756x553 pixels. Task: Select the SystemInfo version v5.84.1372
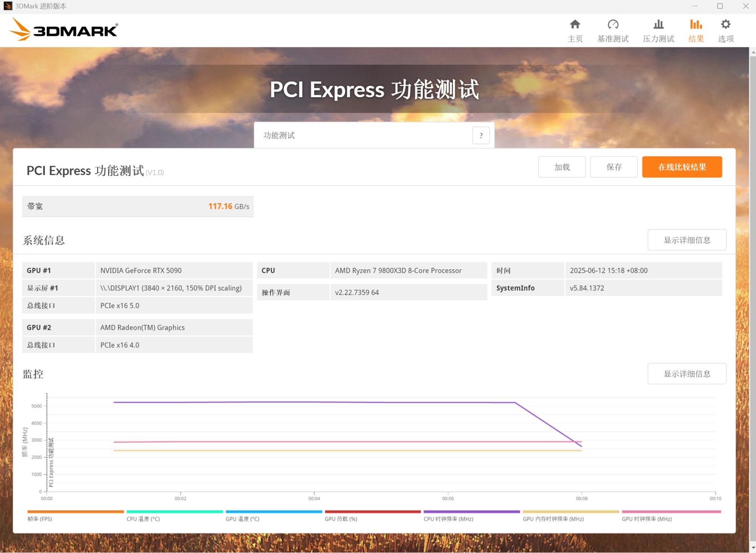pyautogui.click(x=587, y=288)
